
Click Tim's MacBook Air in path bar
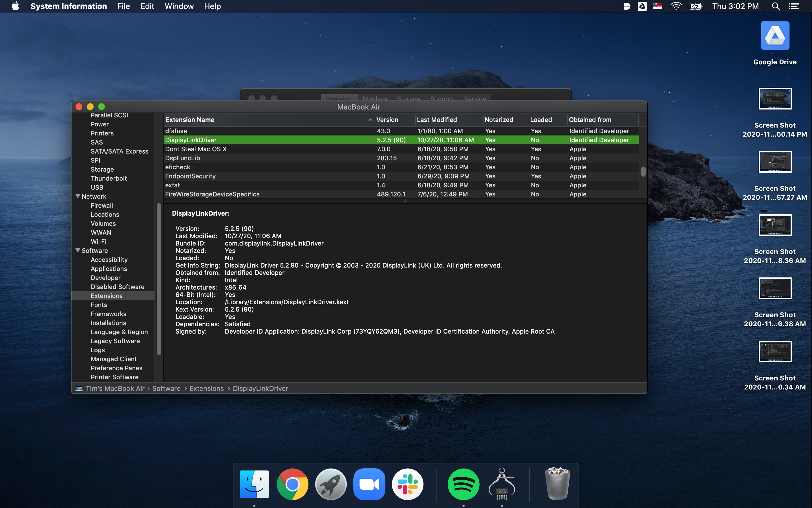click(115, 388)
